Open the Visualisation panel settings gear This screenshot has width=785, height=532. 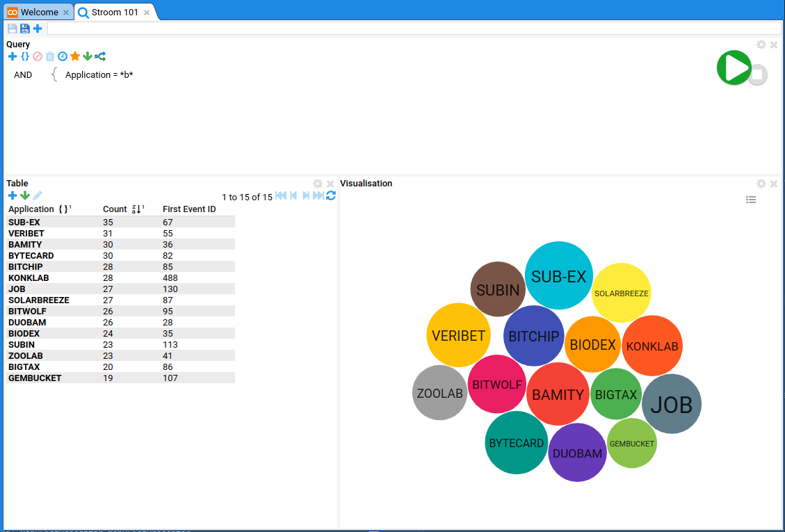tap(761, 184)
